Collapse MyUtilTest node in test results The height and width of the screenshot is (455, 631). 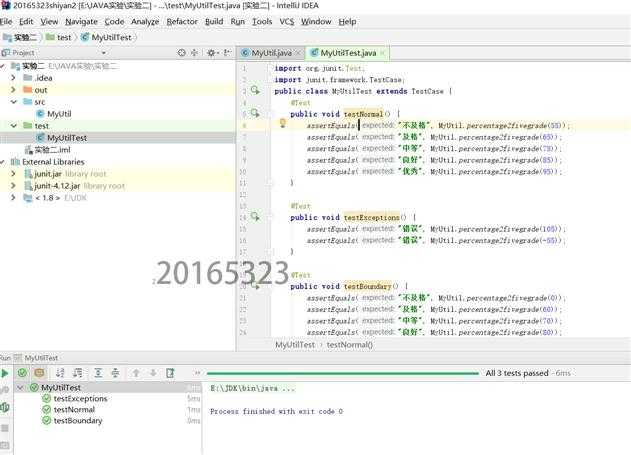click(20, 387)
